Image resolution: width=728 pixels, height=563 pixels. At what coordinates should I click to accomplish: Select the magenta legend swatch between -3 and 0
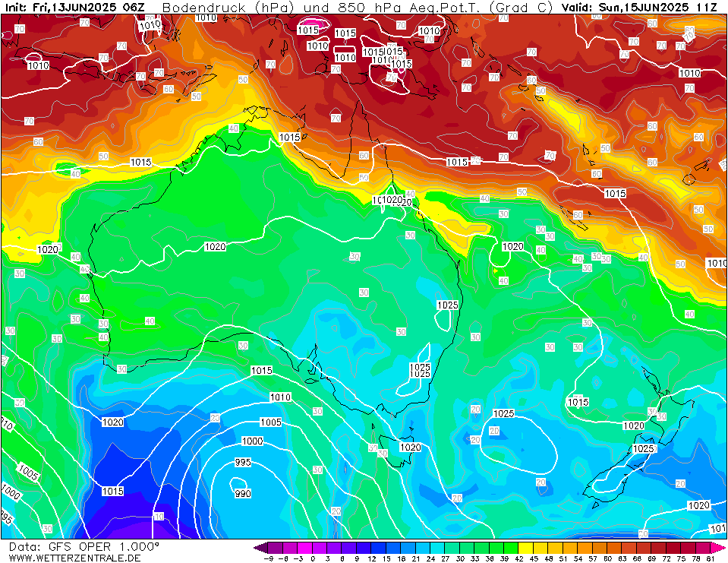[x=304, y=548]
